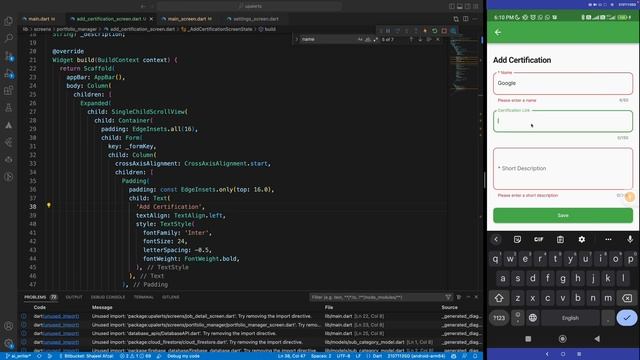The height and width of the screenshot is (360, 640).
Task: Tap the blue checkmark done key
Action: click(x=627, y=318)
